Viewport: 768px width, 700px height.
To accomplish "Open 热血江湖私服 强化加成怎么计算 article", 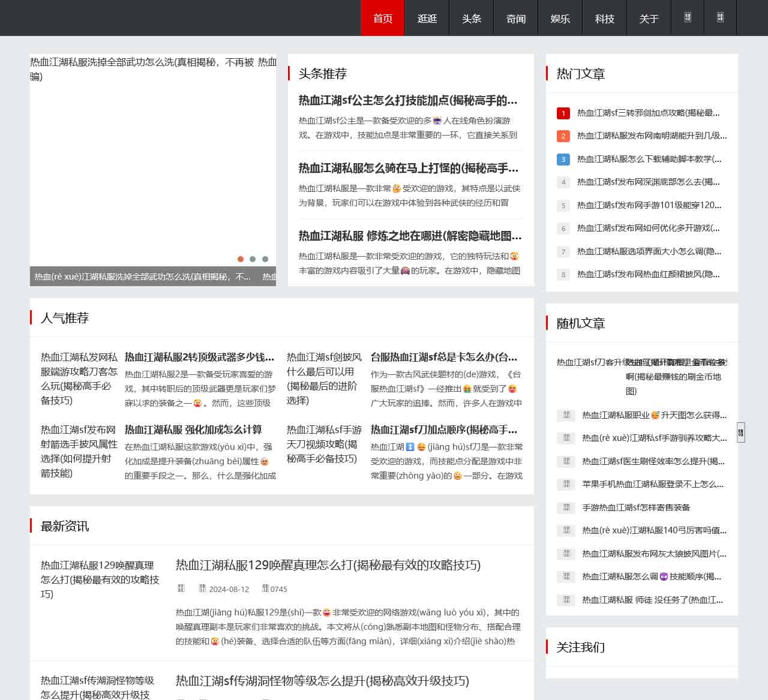I will (193, 429).
